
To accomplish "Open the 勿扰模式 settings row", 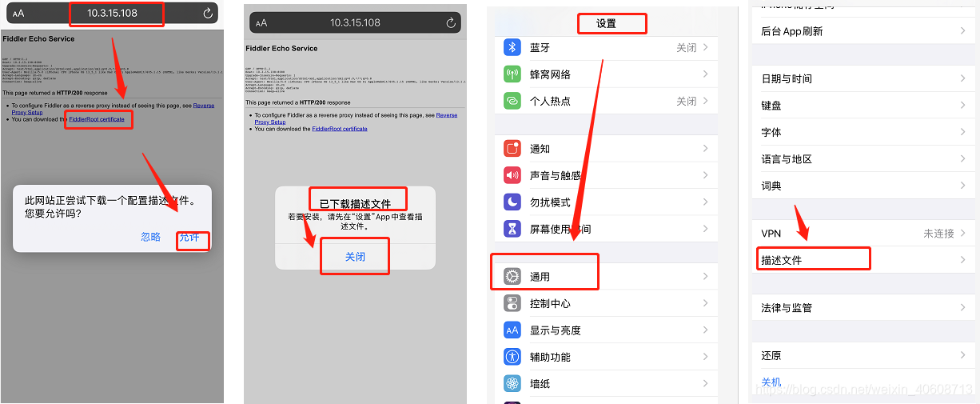I will (x=605, y=202).
